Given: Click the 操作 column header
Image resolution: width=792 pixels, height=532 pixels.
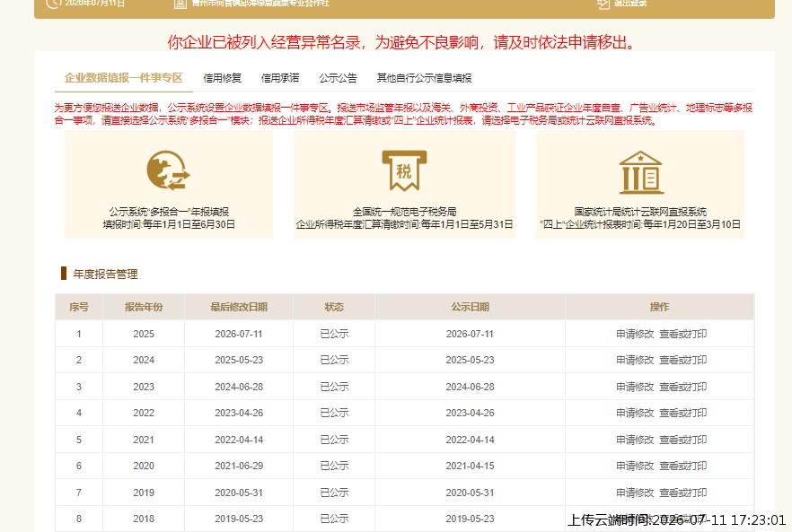Looking at the screenshot, I should click(x=660, y=307).
